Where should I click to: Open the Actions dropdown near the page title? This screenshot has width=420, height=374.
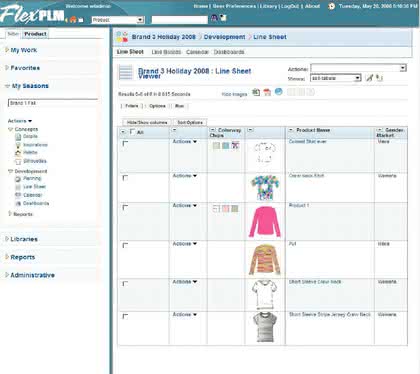point(358,68)
